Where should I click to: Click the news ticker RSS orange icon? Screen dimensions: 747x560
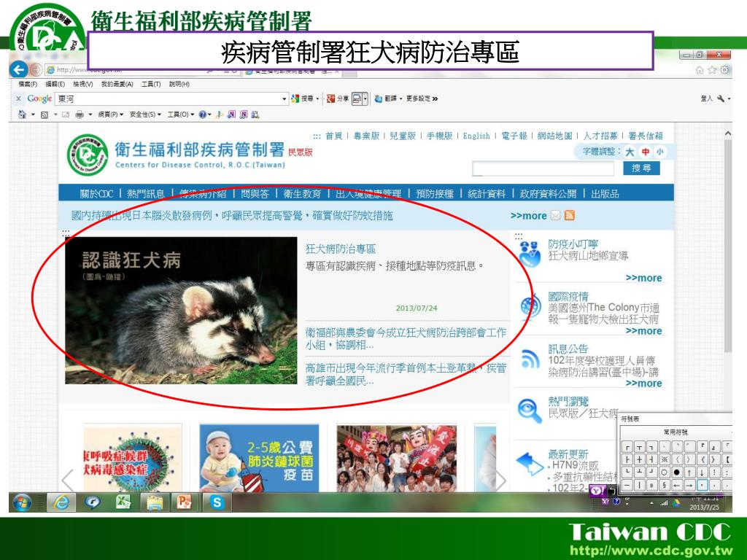coord(569,215)
